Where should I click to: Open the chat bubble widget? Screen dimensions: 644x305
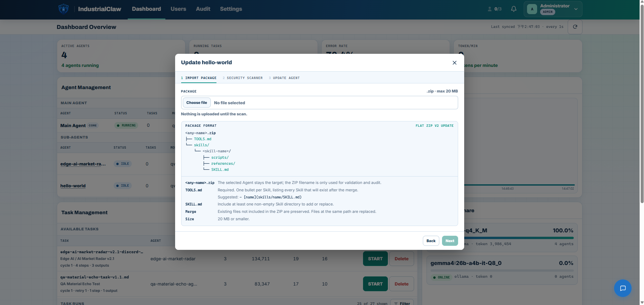(x=622, y=288)
